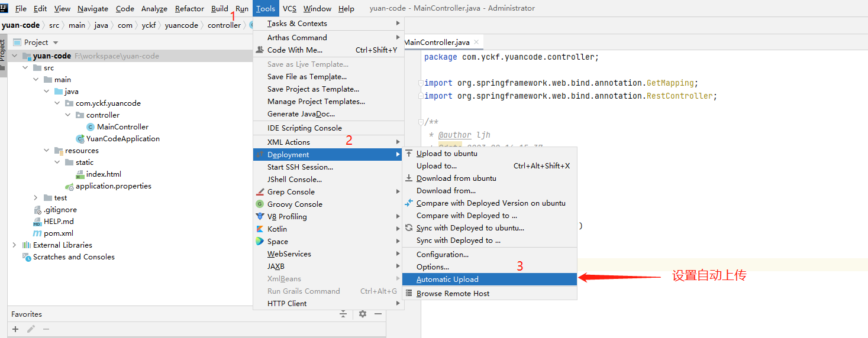Collapse the controller package arrow
This screenshot has width=868, height=338.
pos(68,115)
